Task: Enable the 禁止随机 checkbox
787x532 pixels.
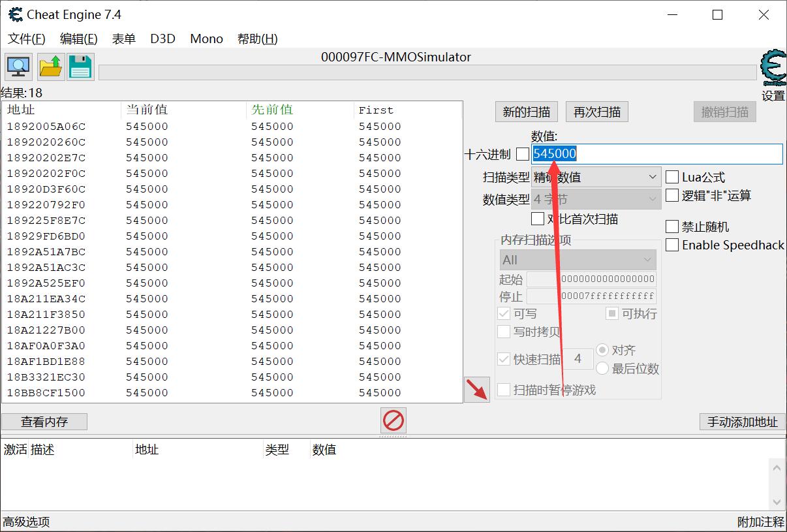Action: [672, 227]
